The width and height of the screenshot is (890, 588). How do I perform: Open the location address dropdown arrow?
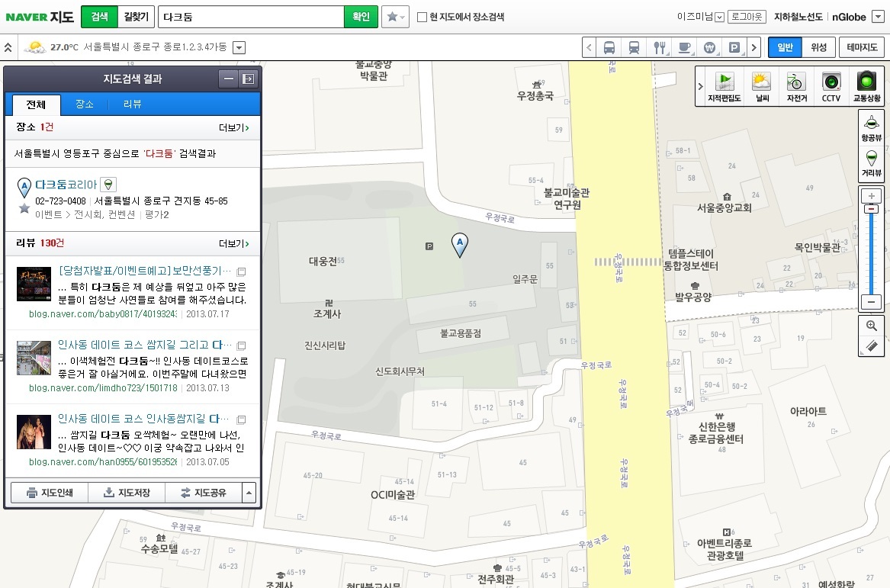click(239, 48)
